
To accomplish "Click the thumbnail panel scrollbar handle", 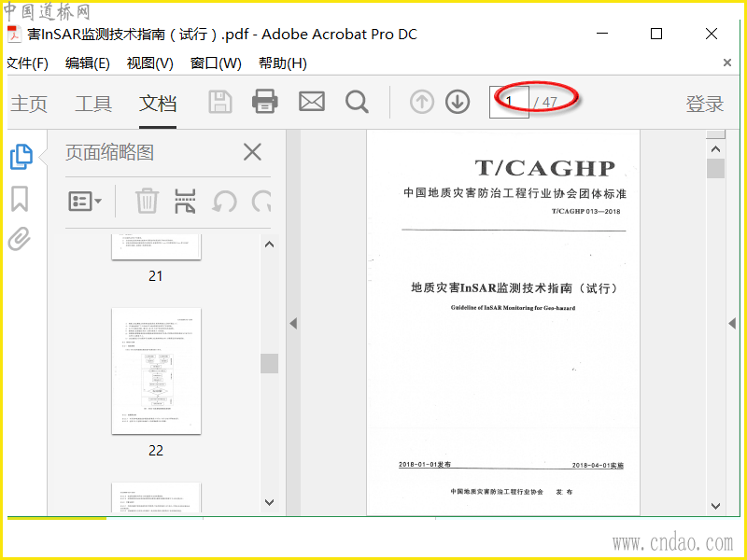I will [269, 363].
